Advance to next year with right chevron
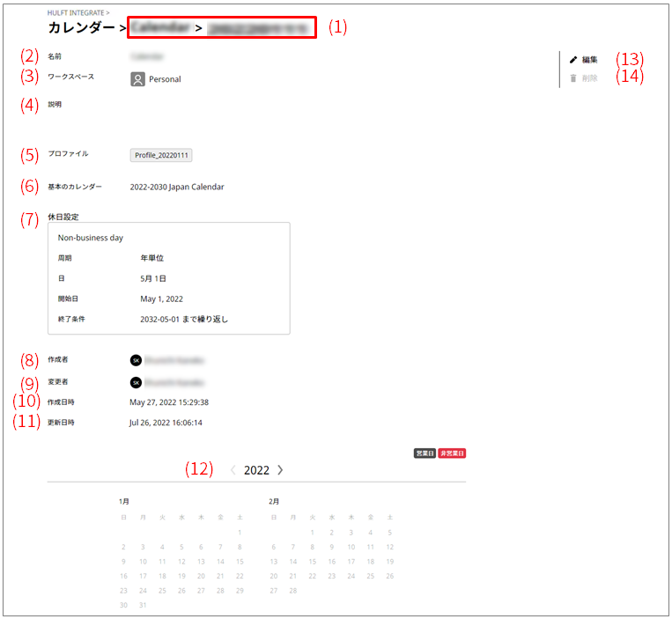The image size is (672, 619). point(280,470)
